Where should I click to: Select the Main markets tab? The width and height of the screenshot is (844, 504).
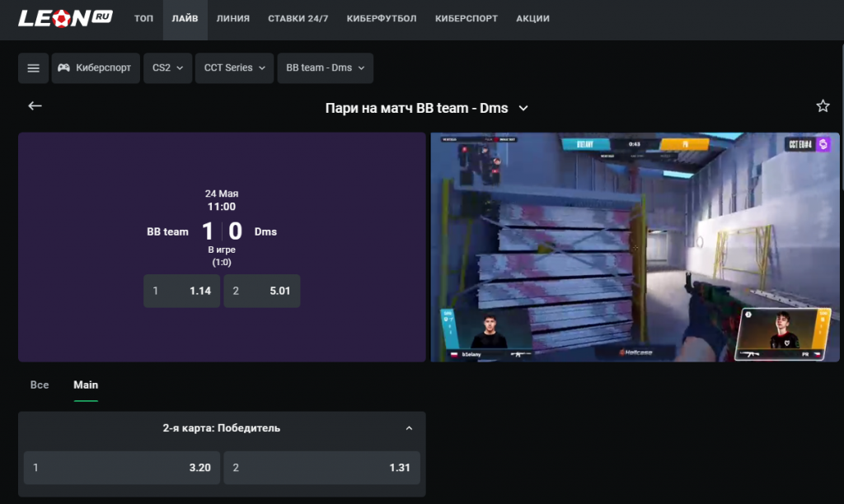tap(86, 385)
